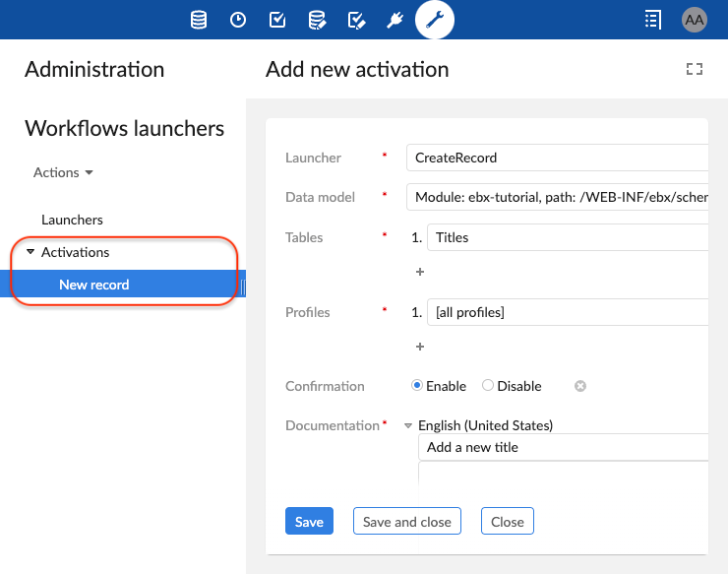This screenshot has height=574, width=728.
Task: Open the Actions dropdown menu
Action: 64,172
